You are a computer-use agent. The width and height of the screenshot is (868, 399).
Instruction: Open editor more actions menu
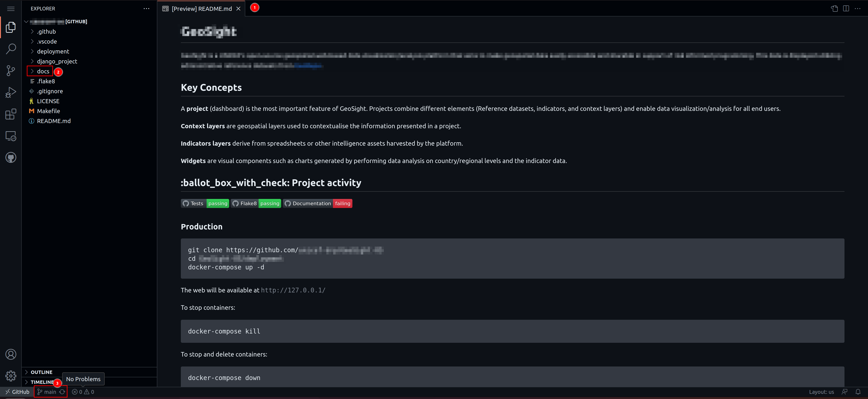click(x=858, y=9)
